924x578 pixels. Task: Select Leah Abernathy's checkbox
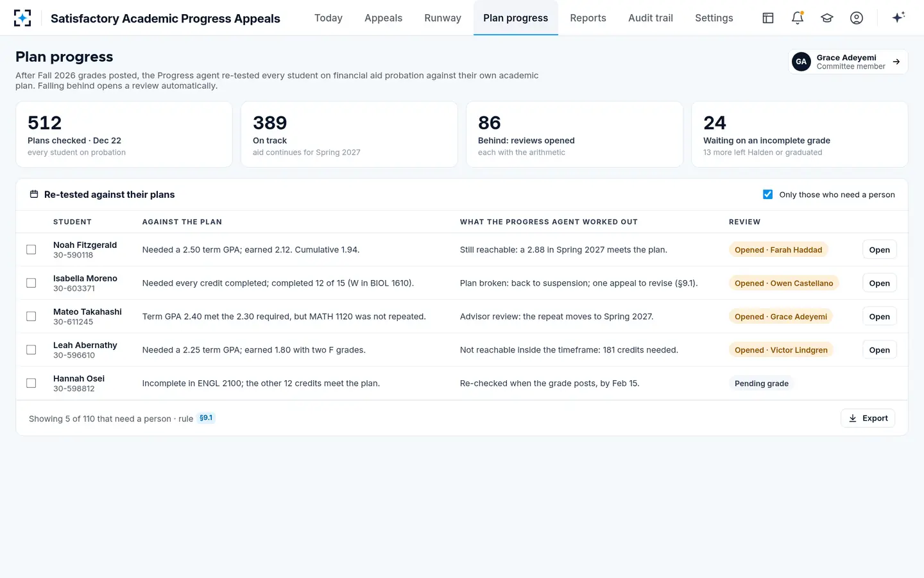click(x=31, y=350)
